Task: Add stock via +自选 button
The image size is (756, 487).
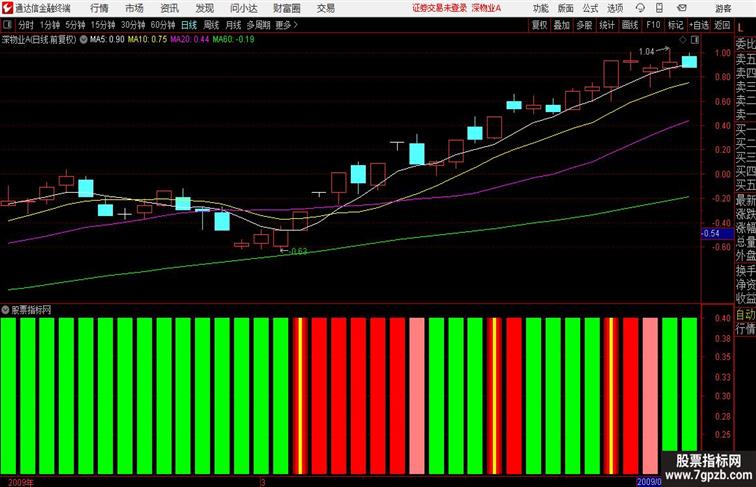Action: (699, 25)
